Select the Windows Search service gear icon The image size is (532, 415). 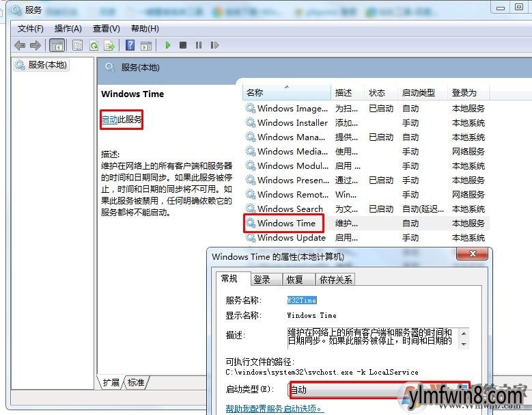click(251, 209)
